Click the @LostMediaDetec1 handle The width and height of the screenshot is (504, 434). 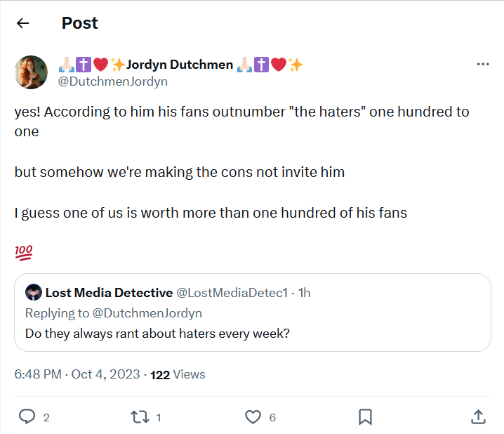tap(232, 293)
